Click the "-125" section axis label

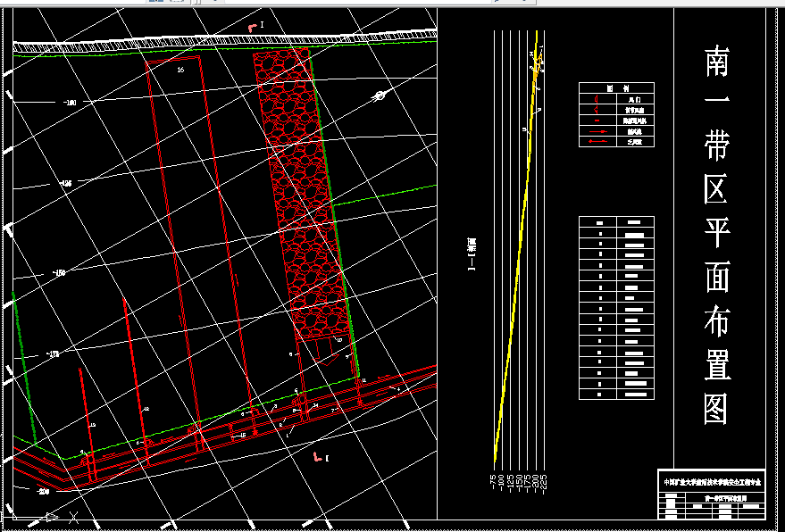(510, 484)
